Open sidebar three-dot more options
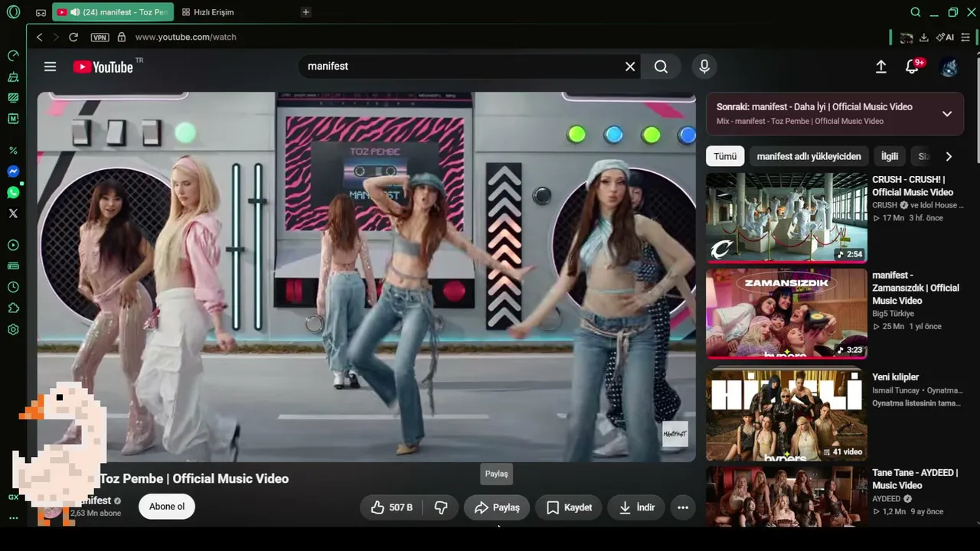This screenshot has width=980, height=551. [13, 518]
